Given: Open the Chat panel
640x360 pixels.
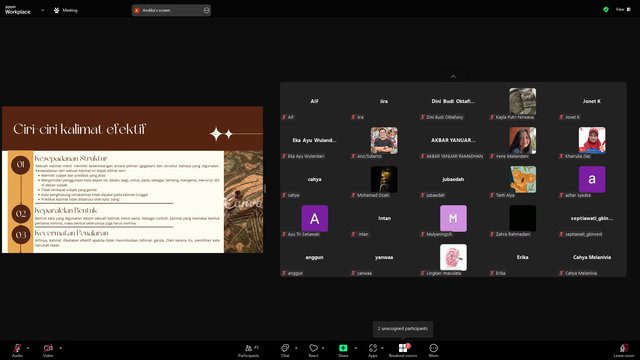Looking at the screenshot, I should [285, 350].
